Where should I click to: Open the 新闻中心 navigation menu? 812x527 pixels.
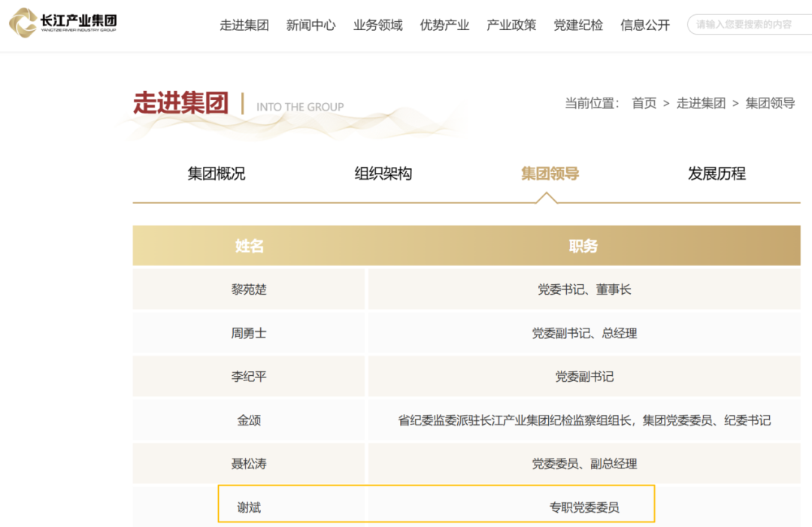311,25
